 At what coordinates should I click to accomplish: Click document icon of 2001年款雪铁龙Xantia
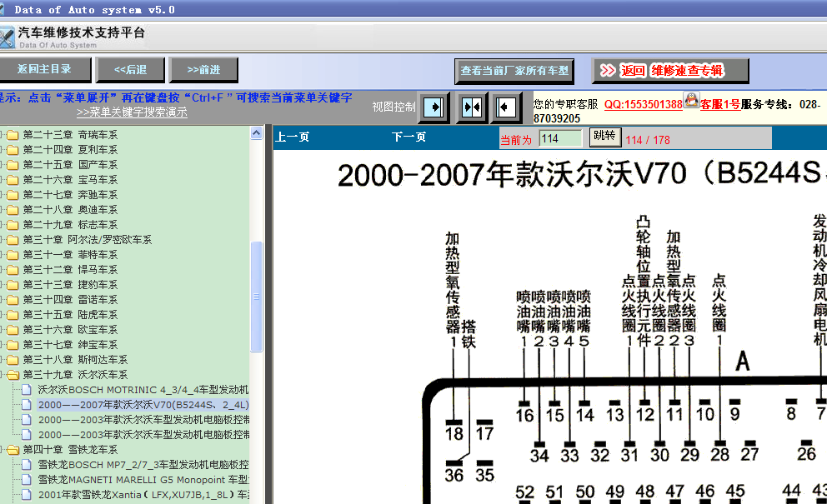(x=27, y=495)
